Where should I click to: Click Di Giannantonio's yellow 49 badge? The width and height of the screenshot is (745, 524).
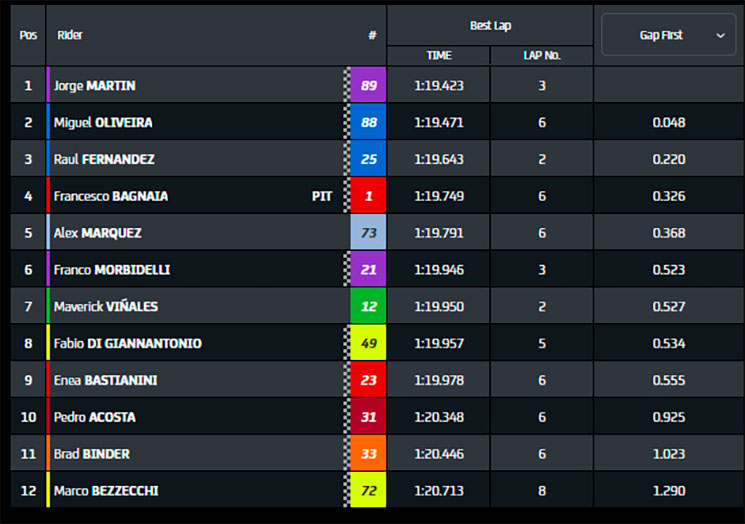click(368, 343)
